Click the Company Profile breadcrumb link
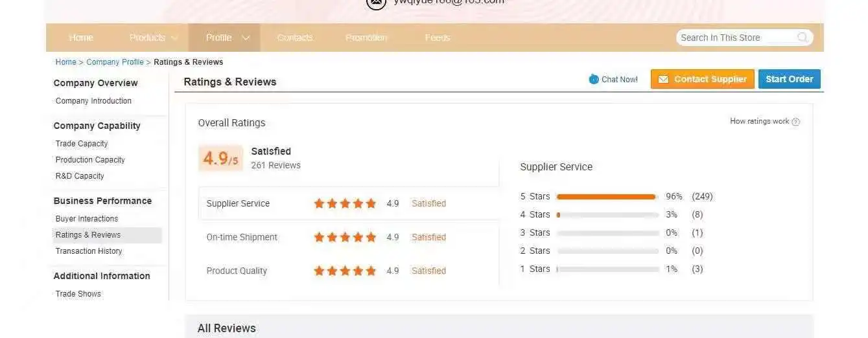Image resolution: width=868 pixels, height=338 pixels. tap(115, 62)
